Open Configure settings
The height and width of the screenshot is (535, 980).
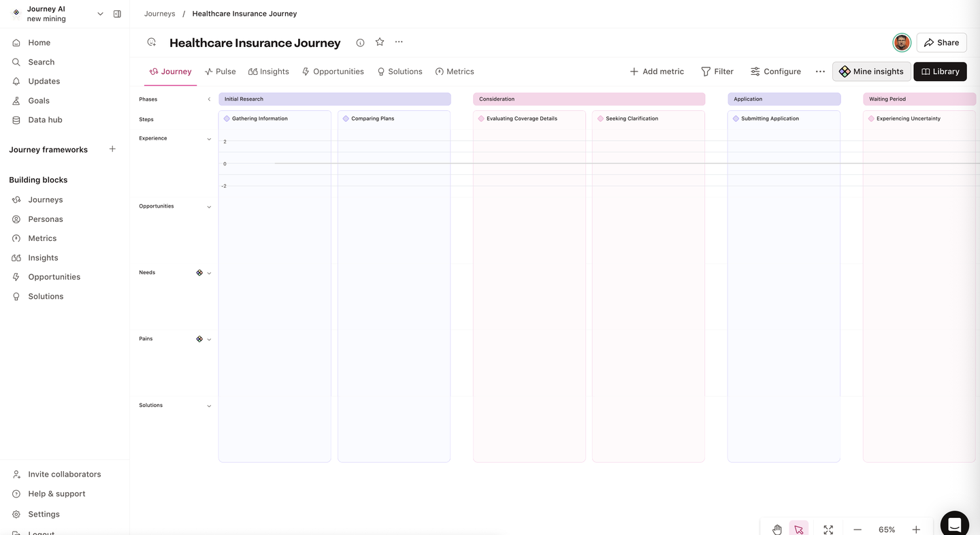775,71
